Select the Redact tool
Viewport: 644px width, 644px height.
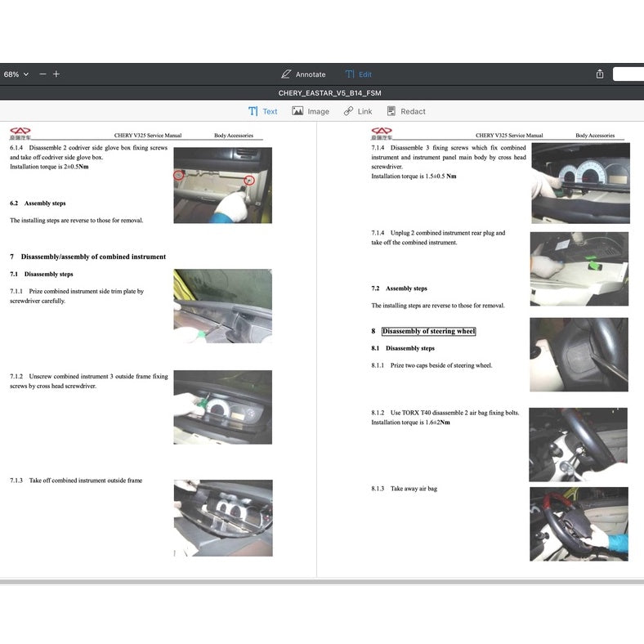click(x=406, y=111)
